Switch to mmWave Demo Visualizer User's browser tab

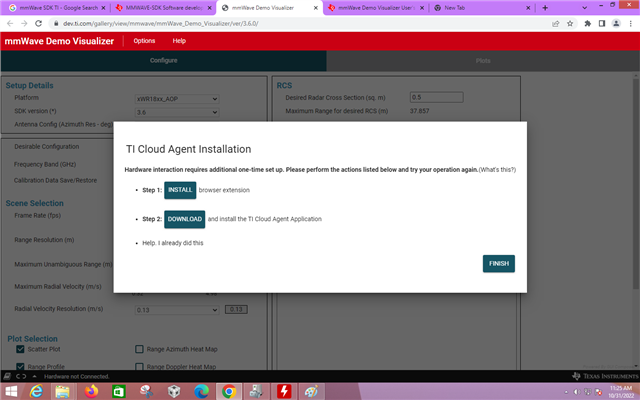coord(376,8)
